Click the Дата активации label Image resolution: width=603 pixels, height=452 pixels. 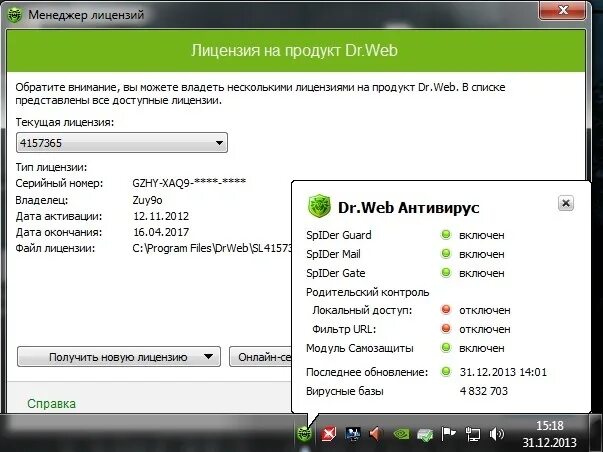point(59,216)
